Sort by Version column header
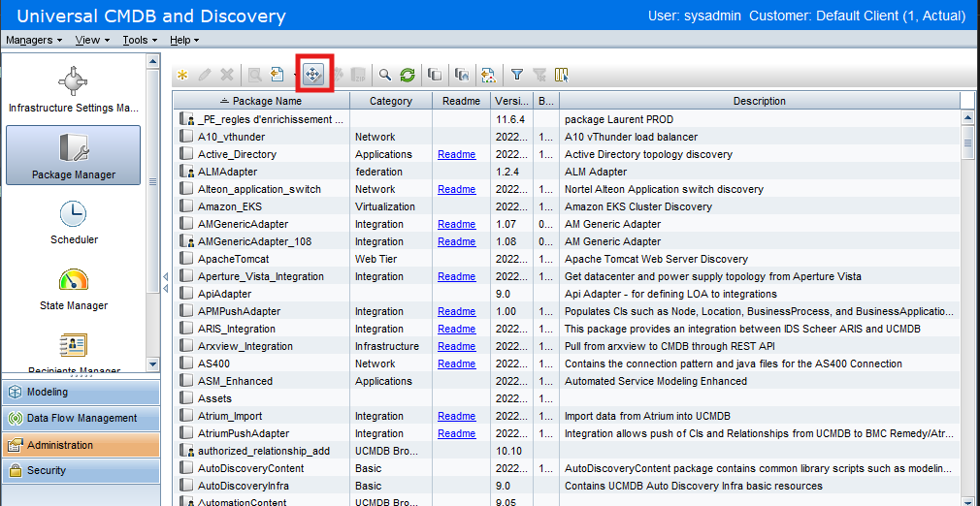980x506 pixels. [512, 101]
